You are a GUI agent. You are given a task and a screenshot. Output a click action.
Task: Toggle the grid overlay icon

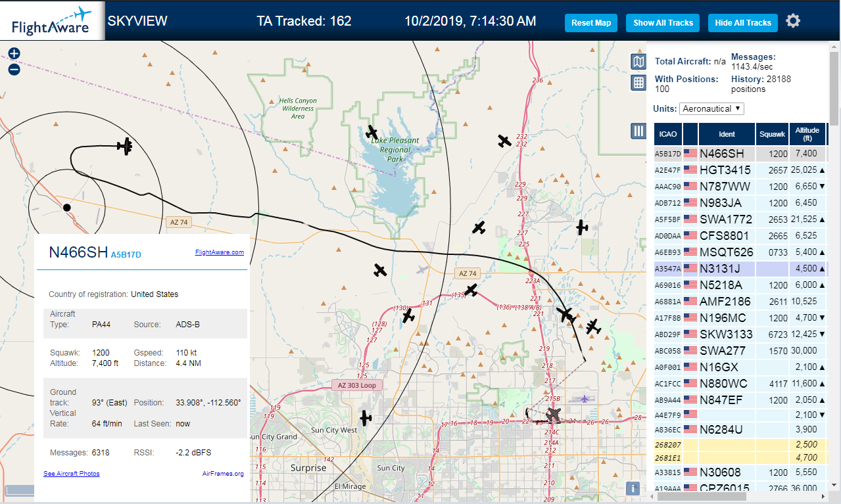coord(638,82)
